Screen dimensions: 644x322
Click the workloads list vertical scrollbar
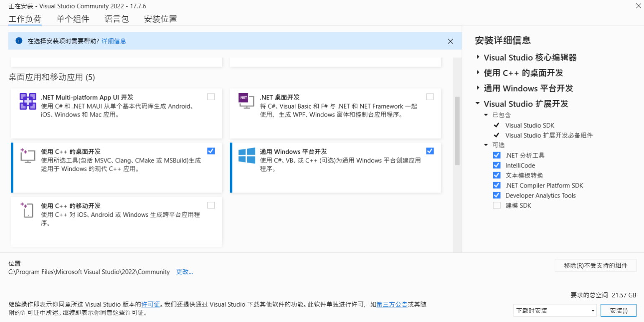(x=457, y=131)
